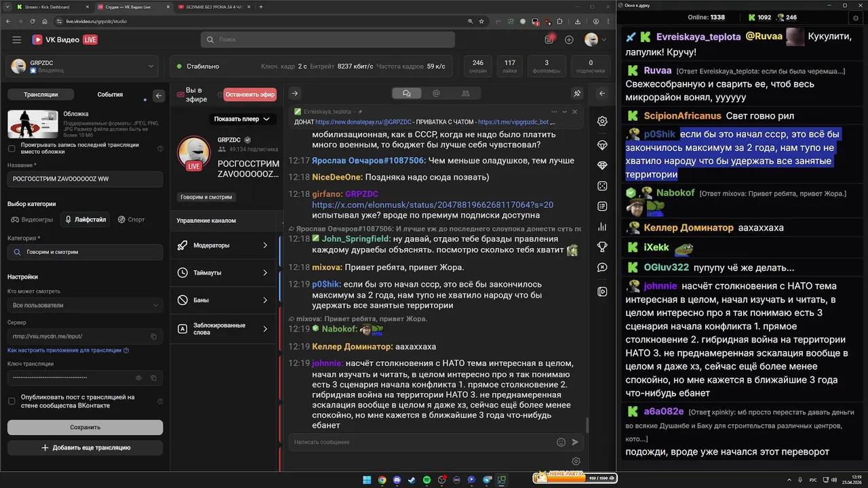Open Spotify from the taskbar
Image resolution: width=868 pixels, height=488 pixels.
427,480
